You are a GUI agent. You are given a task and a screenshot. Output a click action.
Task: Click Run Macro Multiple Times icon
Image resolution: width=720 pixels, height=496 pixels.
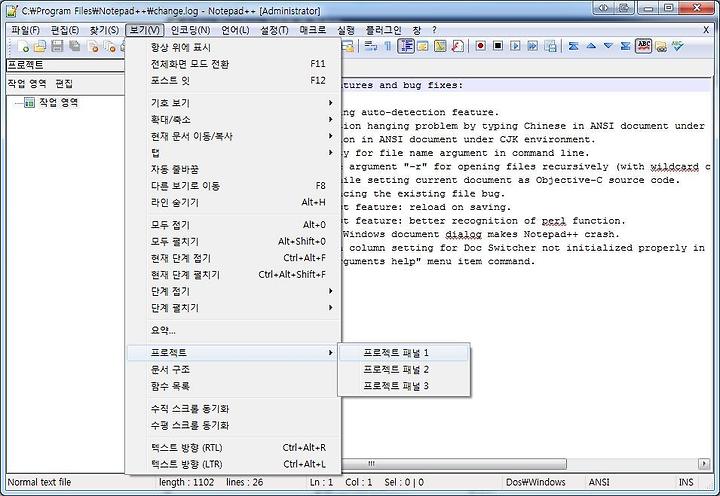tap(533, 46)
